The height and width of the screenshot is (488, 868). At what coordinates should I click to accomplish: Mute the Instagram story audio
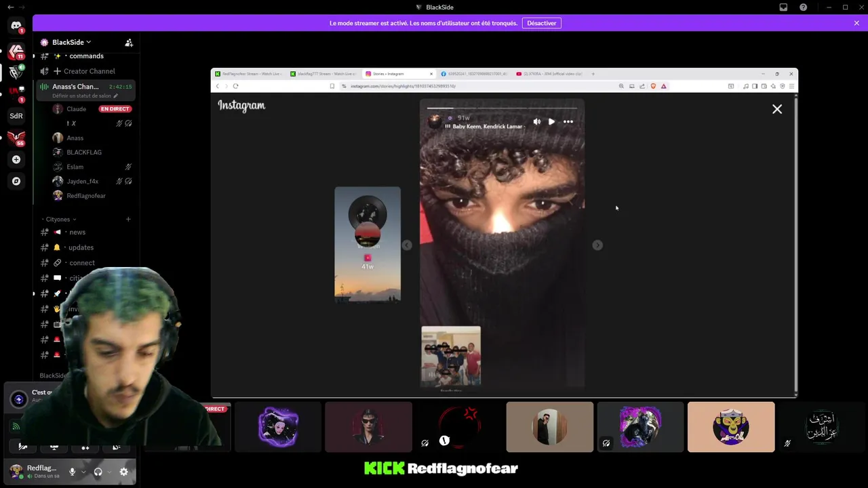[x=536, y=122]
